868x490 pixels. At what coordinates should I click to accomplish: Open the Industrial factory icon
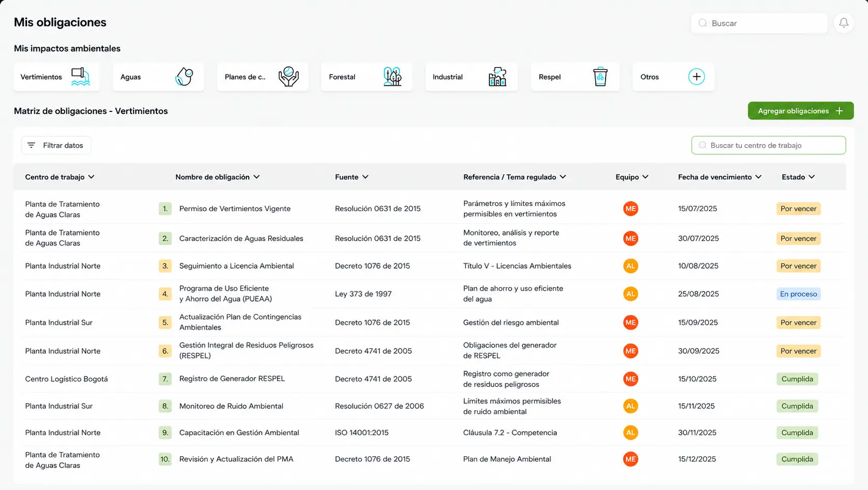point(497,76)
